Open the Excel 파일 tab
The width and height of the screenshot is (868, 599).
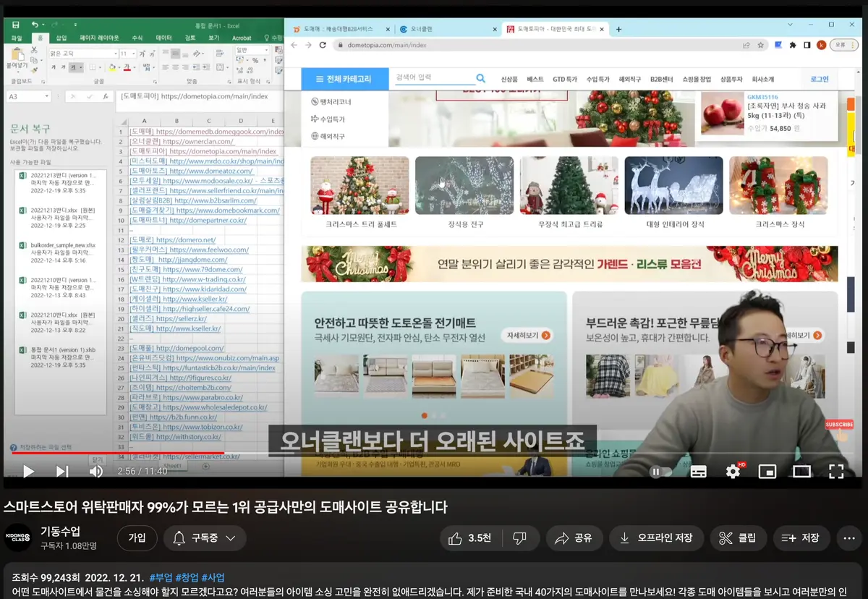(x=17, y=38)
